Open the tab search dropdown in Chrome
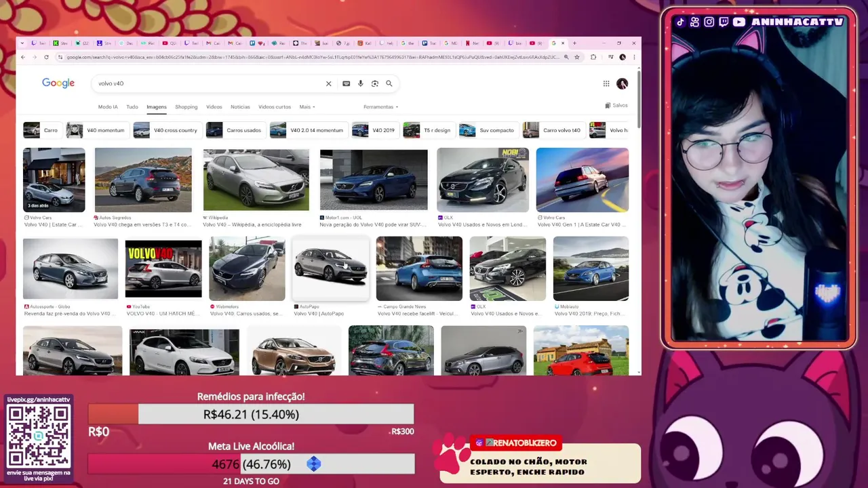Viewport: 868px width, 488px height. (x=24, y=43)
